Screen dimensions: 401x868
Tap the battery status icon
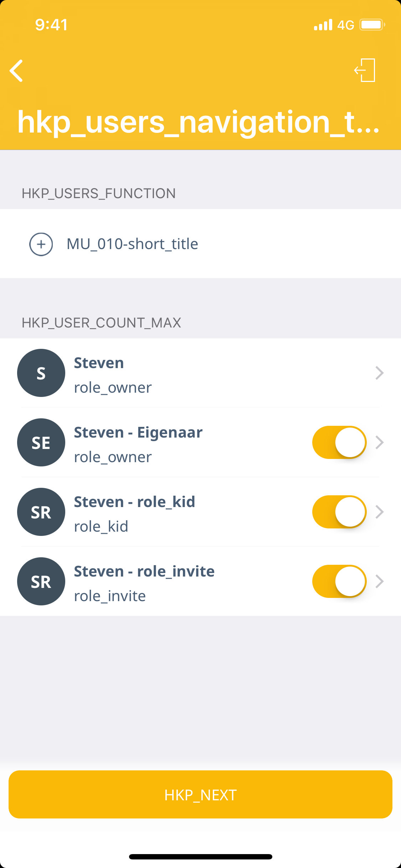tap(372, 25)
